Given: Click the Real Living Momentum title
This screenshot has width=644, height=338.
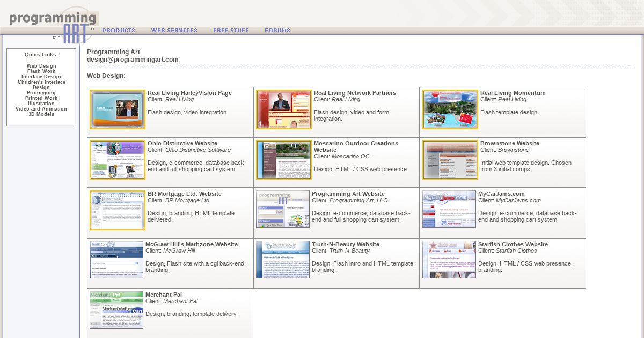Looking at the screenshot, I should coord(513,93).
